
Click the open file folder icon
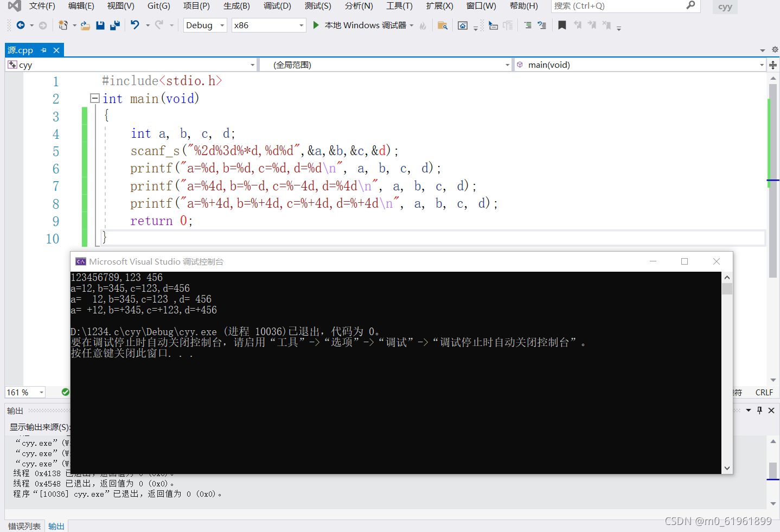pos(85,25)
